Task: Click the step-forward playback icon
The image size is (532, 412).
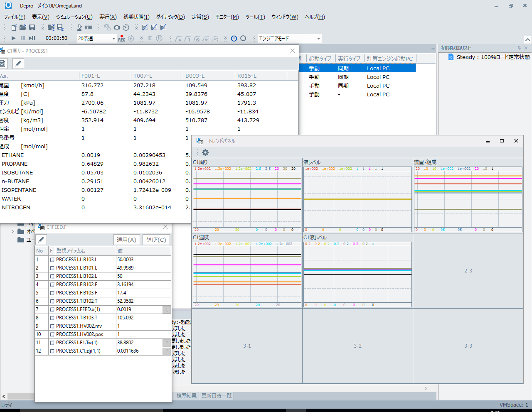Action: pos(32,38)
